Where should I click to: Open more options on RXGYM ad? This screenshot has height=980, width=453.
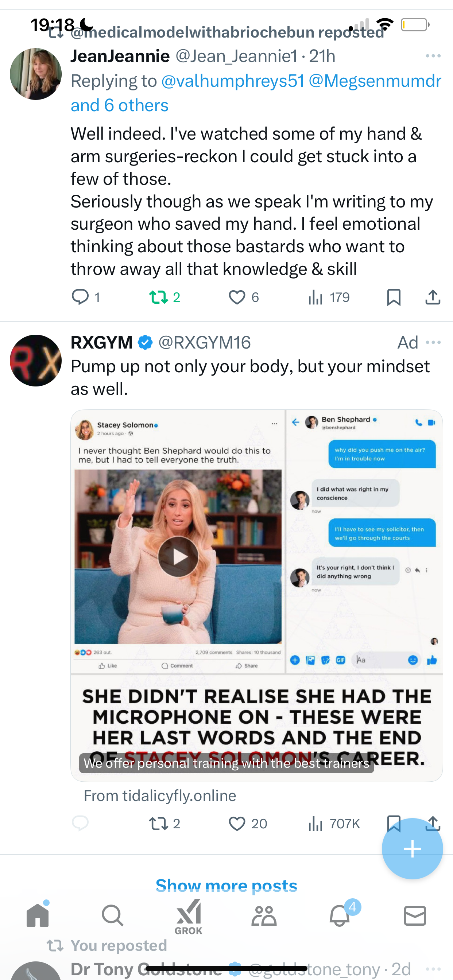tap(433, 342)
